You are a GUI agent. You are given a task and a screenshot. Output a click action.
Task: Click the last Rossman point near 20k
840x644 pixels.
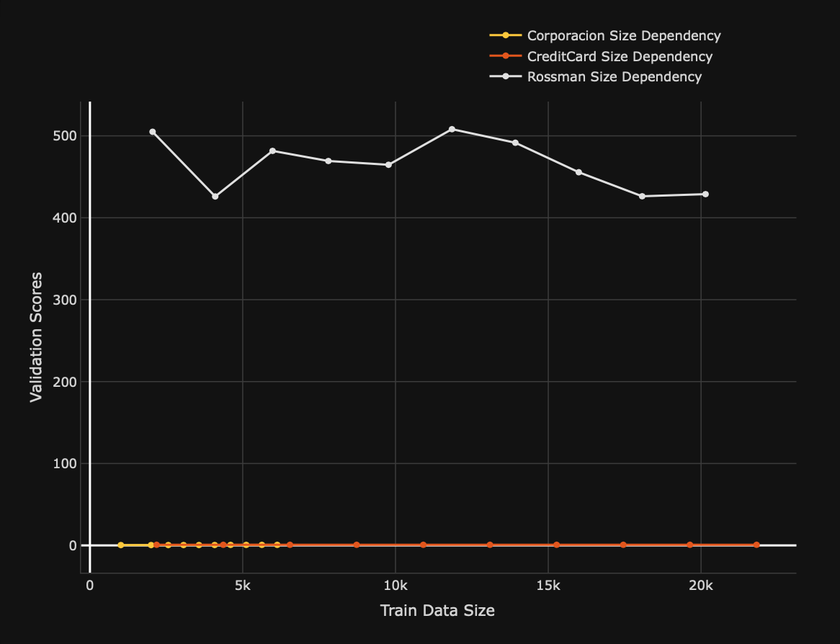coord(705,193)
